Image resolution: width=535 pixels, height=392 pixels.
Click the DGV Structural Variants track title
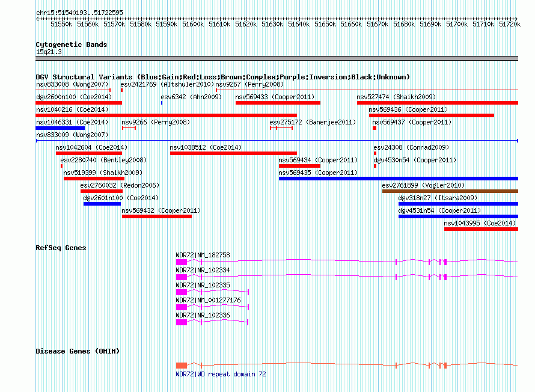222,77
